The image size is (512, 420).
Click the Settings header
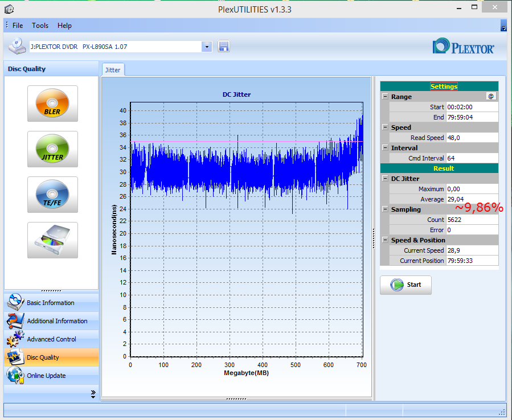439,87
